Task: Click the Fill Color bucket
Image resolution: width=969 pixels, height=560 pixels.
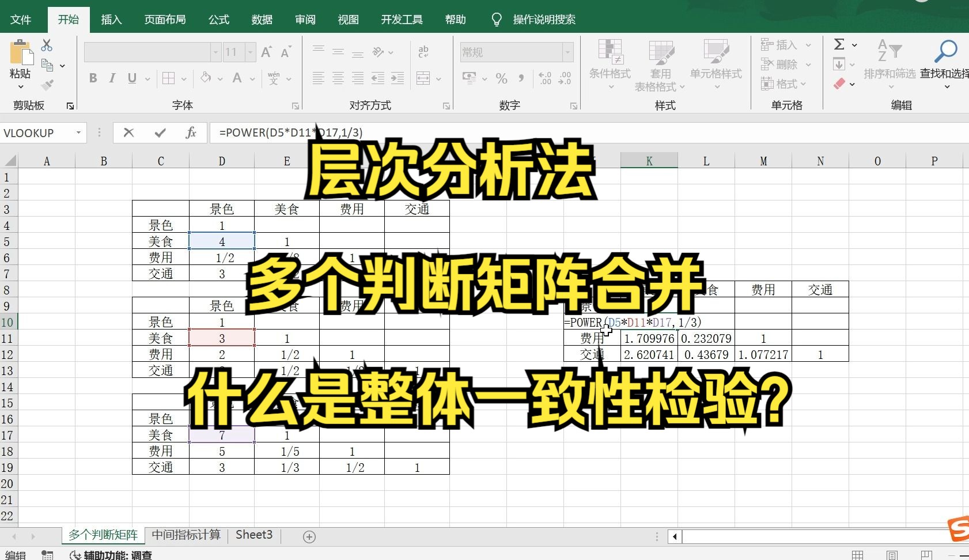Action: (206, 78)
